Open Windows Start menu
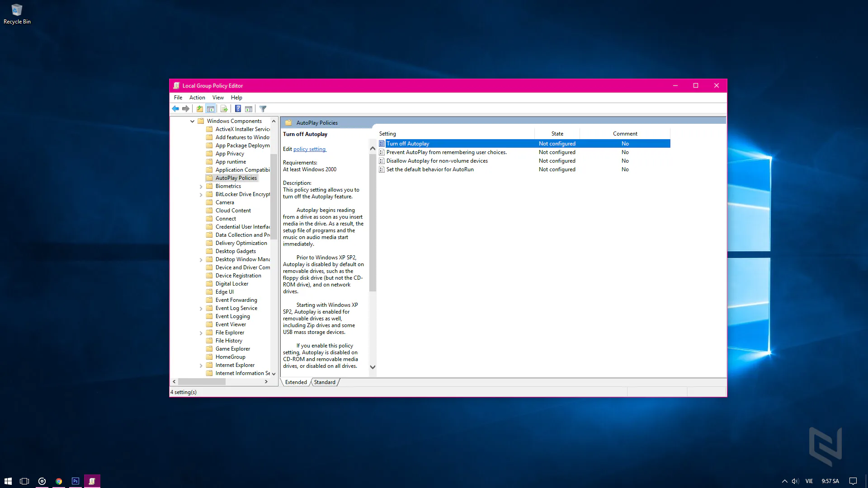The height and width of the screenshot is (488, 868). pos(8,481)
